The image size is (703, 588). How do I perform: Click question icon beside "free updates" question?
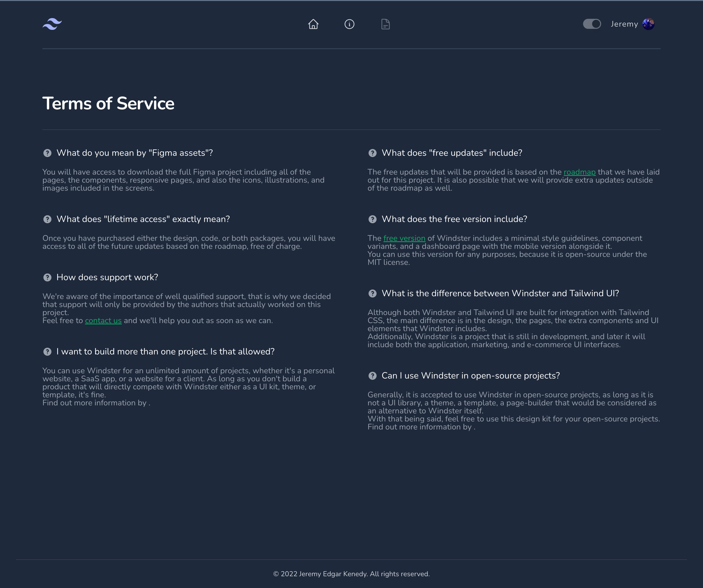(372, 153)
